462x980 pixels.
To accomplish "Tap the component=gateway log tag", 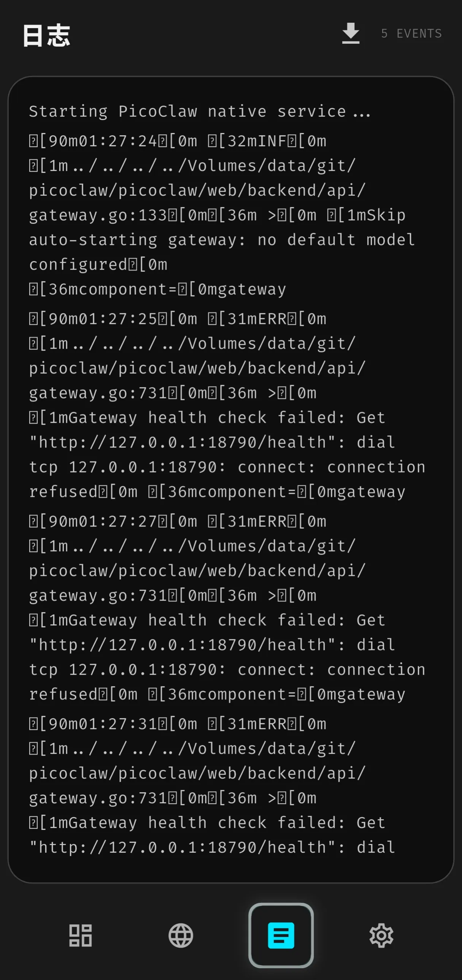I will (x=157, y=289).
